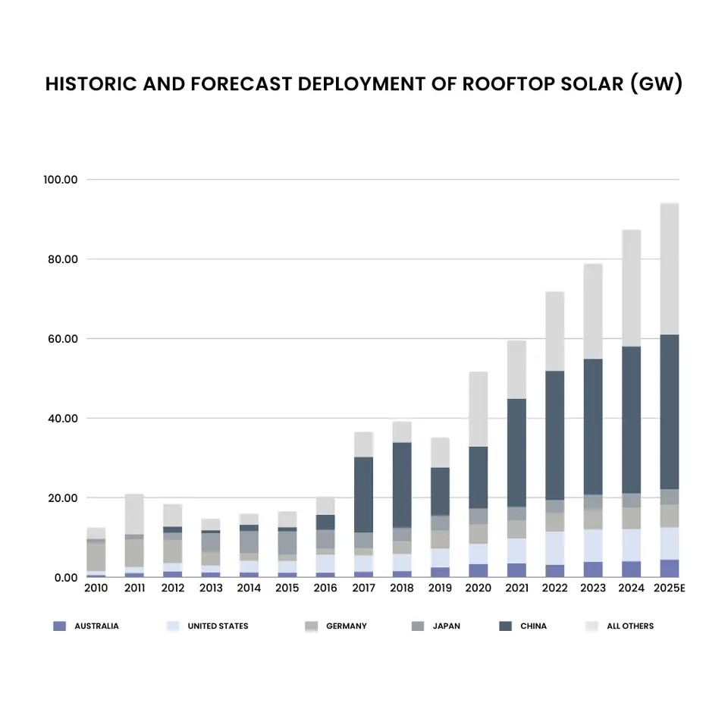728x728 pixels.
Task: Click the 60.00 y-axis label
Action: 61,339
